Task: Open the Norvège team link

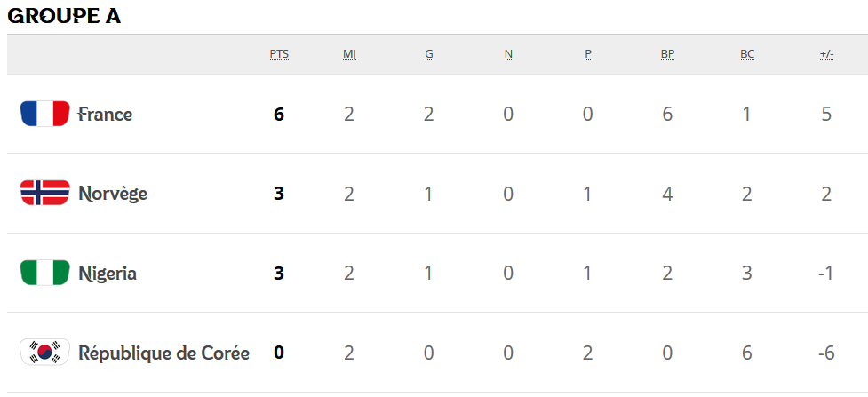Action: click(113, 194)
